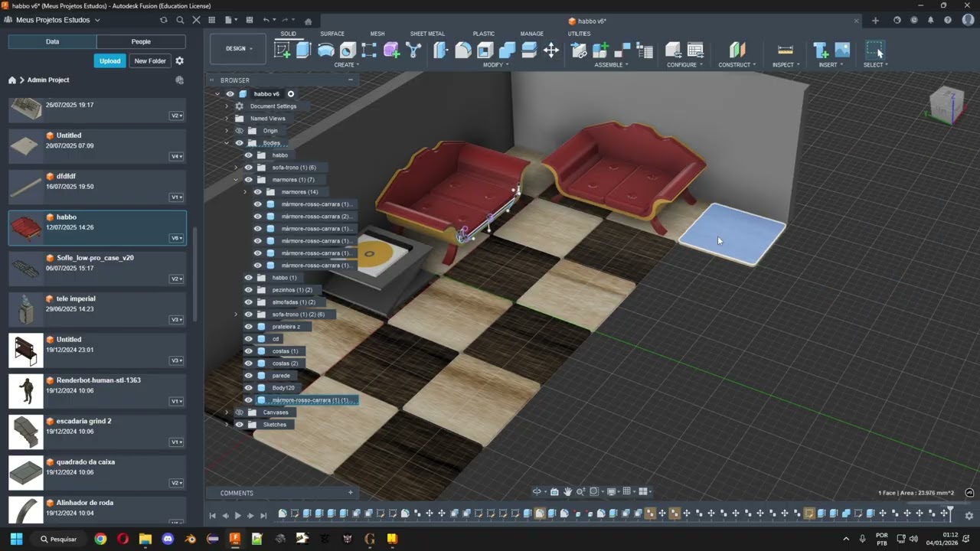The image size is (980, 551).
Task: Open the V6 version dropdown on habbo
Action: [176, 238]
